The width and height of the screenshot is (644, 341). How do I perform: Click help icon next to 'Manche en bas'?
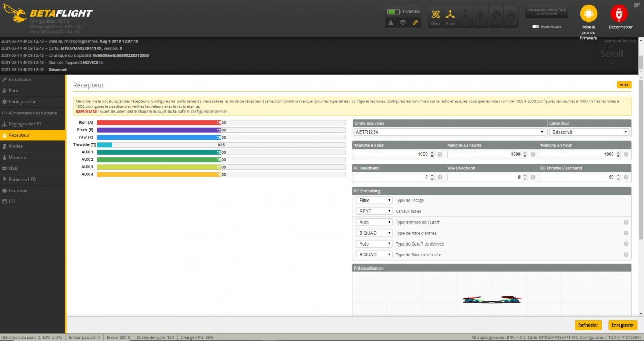coord(440,154)
